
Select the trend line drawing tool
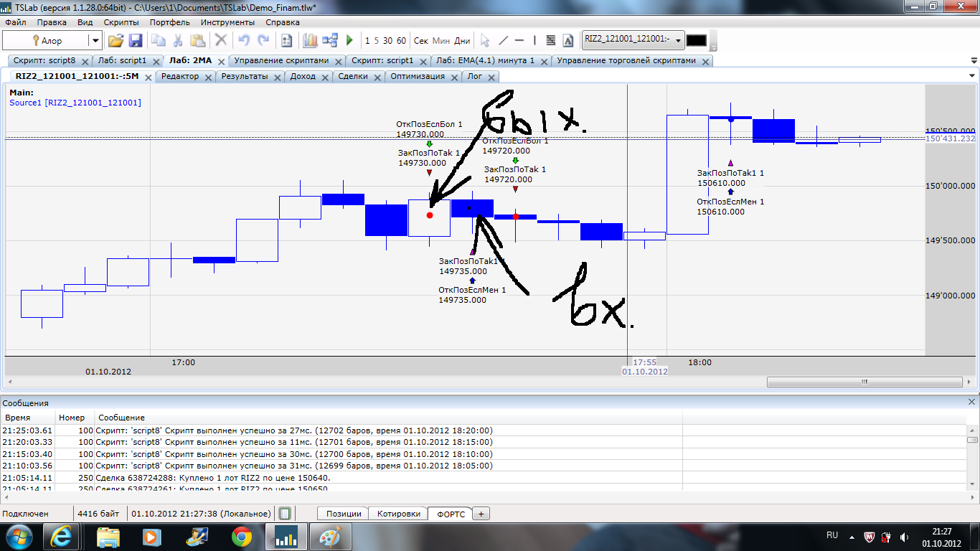[503, 41]
